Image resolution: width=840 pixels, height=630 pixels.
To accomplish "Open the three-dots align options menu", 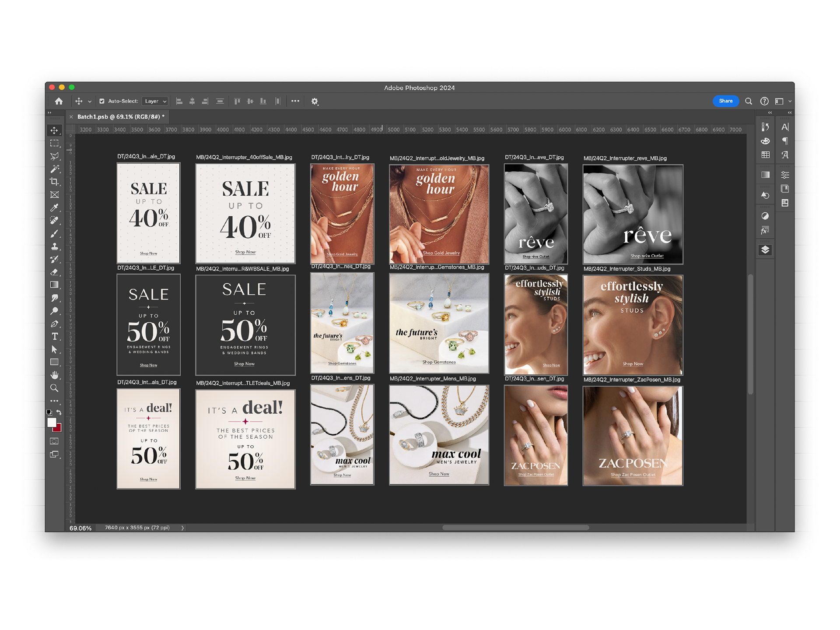I will pos(295,101).
